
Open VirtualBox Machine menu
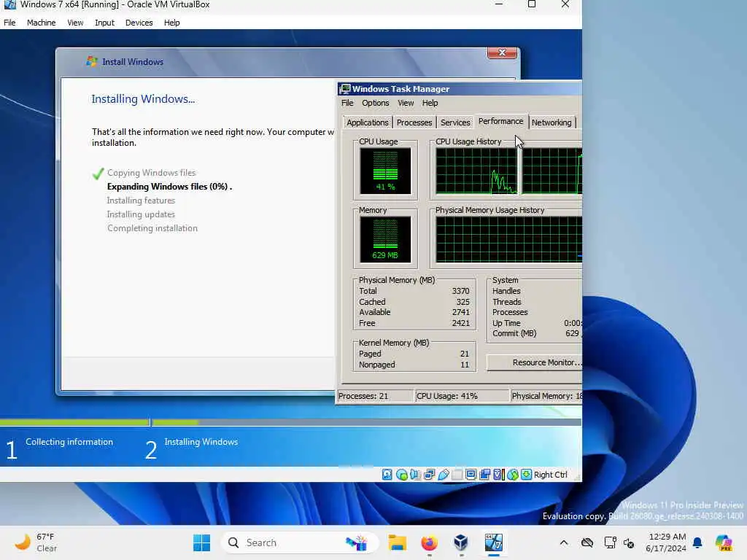(x=41, y=23)
